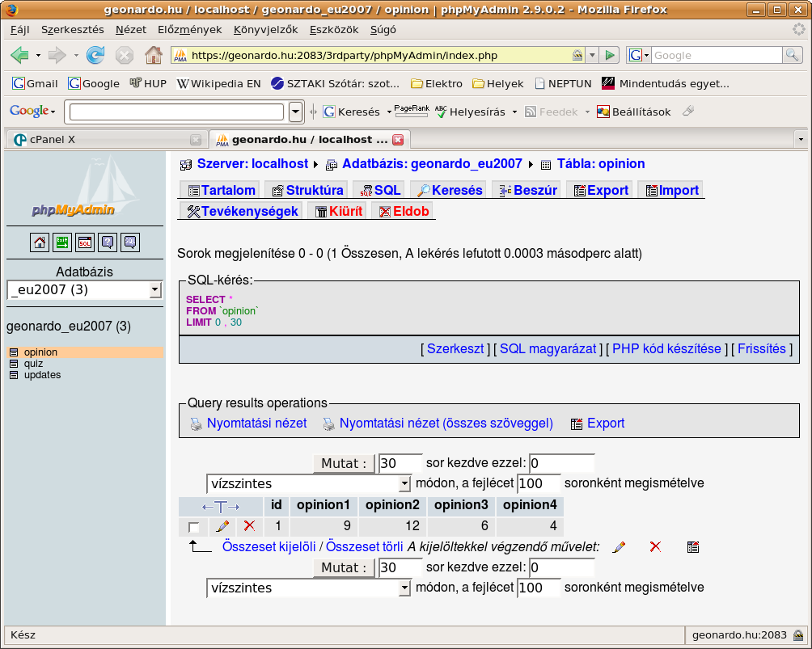Open the Wikipedia EN bookmark

[x=218, y=83]
